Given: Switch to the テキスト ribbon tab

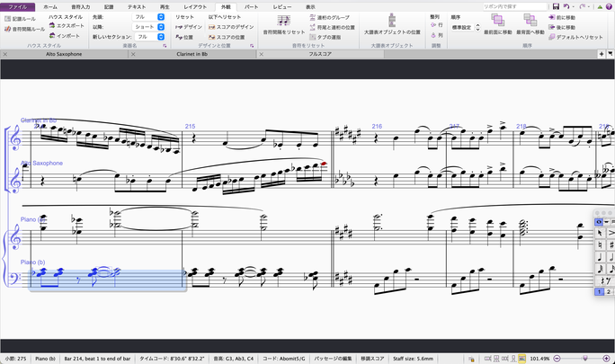Looking at the screenshot, I should click(137, 7).
